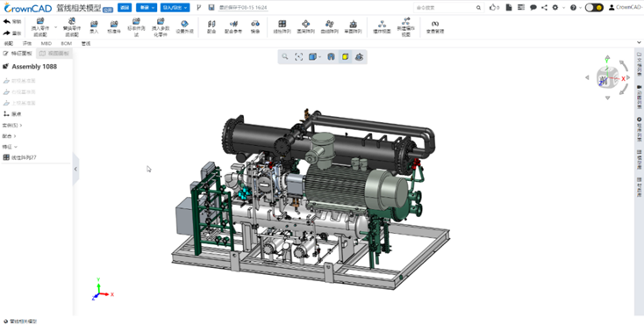Click the Undo (撤销) button
Image resolution: width=644 pixels, height=326 pixels.
tap(12, 21)
